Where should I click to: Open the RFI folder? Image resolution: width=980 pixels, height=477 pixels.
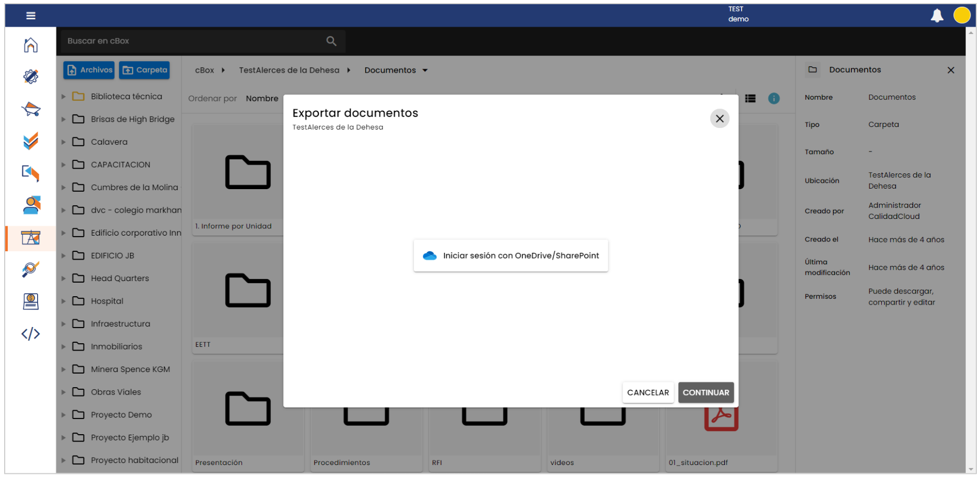click(x=485, y=439)
